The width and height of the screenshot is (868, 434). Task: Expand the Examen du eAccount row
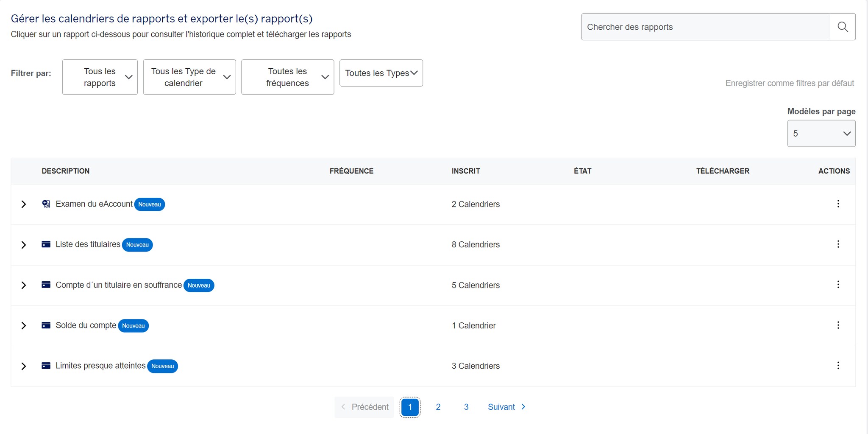point(24,204)
